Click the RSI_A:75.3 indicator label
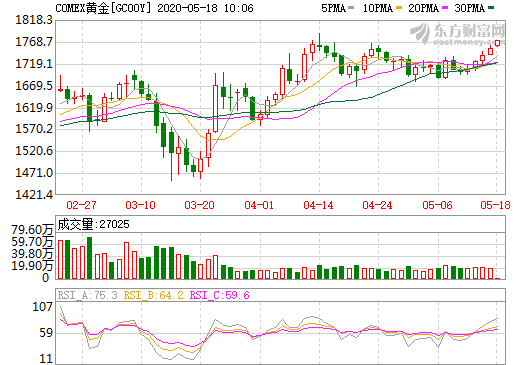The height and width of the screenshot is (365, 520). [87, 295]
